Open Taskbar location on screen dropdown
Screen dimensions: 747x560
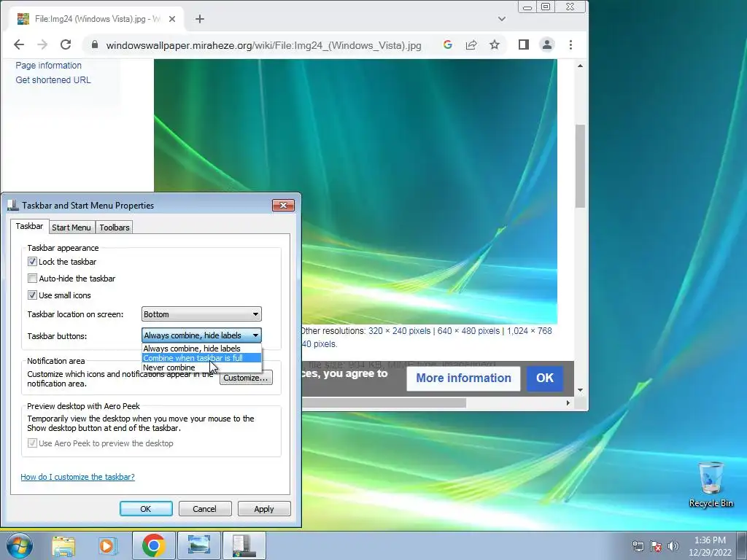[x=201, y=314]
